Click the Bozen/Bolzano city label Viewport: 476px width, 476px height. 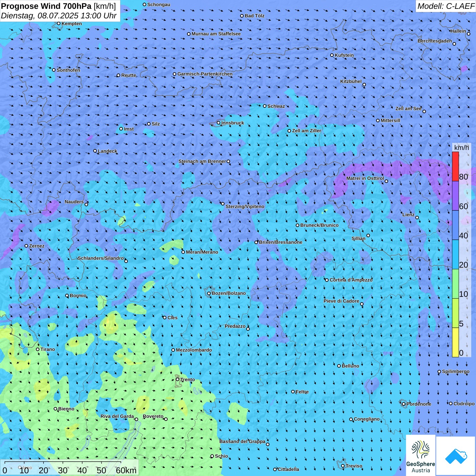tap(228, 293)
